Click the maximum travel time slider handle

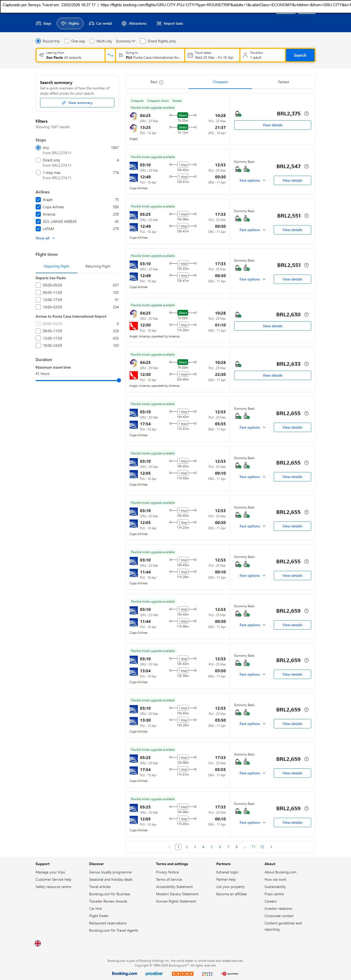pos(119,381)
